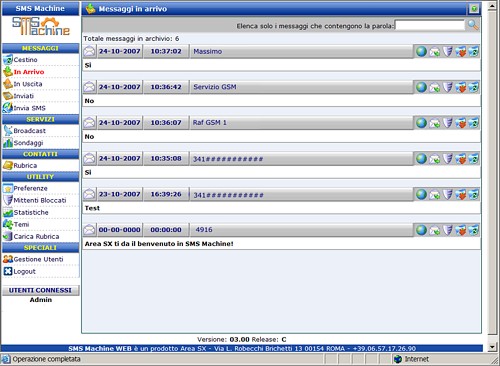The height and width of the screenshot is (366, 500).
Task: Focus the word filter search field
Action: 430,25
